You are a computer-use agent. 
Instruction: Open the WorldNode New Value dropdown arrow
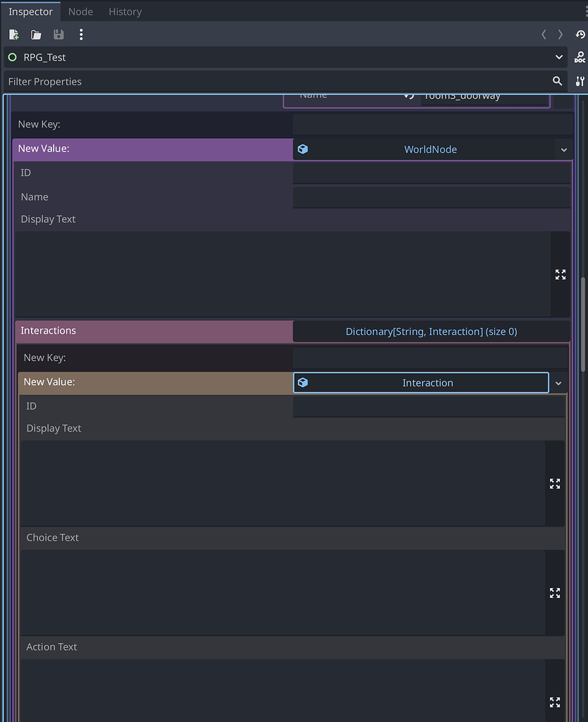point(564,149)
